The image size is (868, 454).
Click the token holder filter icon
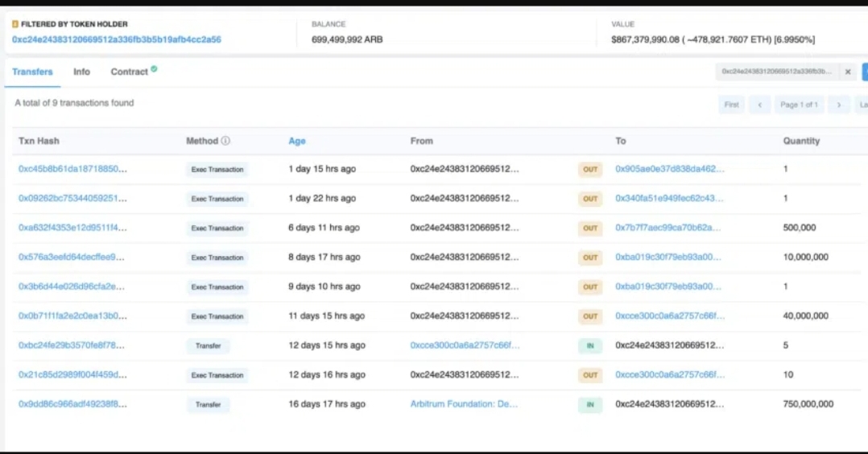pos(15,24)
